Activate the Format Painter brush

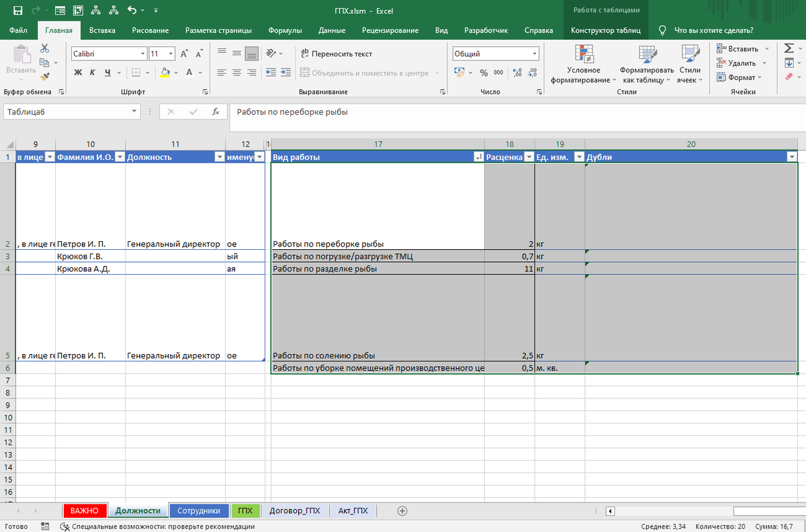coord(45,77)
